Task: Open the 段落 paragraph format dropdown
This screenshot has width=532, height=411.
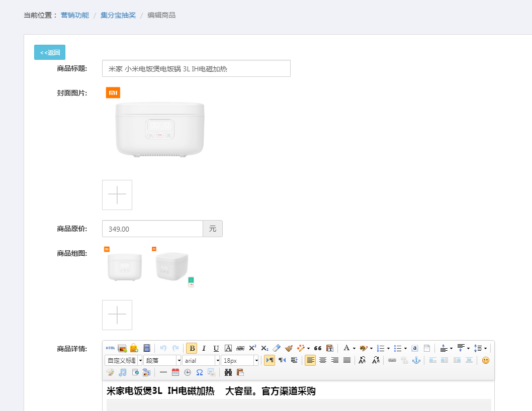Action: (x=162, y=360)
